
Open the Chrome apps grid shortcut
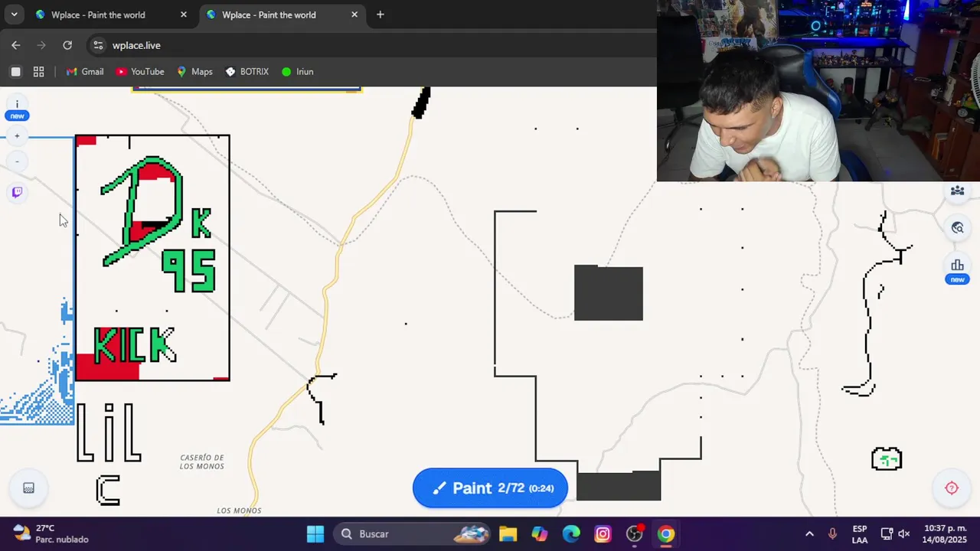point(38,72)
